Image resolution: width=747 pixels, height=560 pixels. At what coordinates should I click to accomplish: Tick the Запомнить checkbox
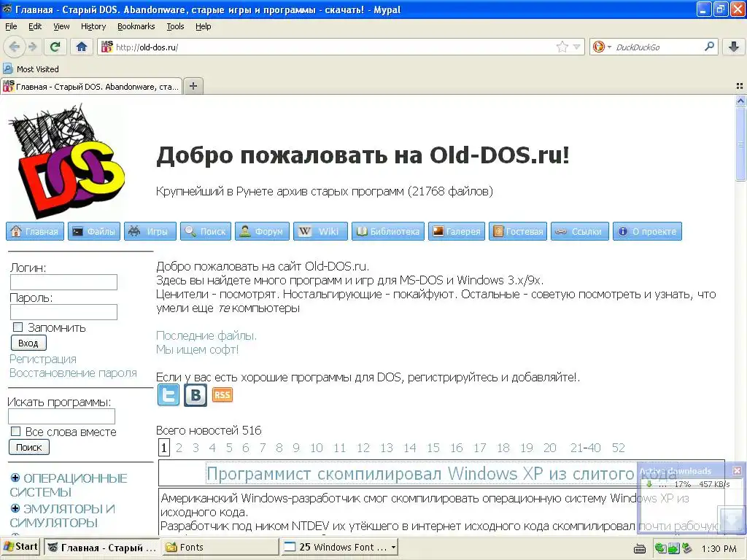coord(18,327)
